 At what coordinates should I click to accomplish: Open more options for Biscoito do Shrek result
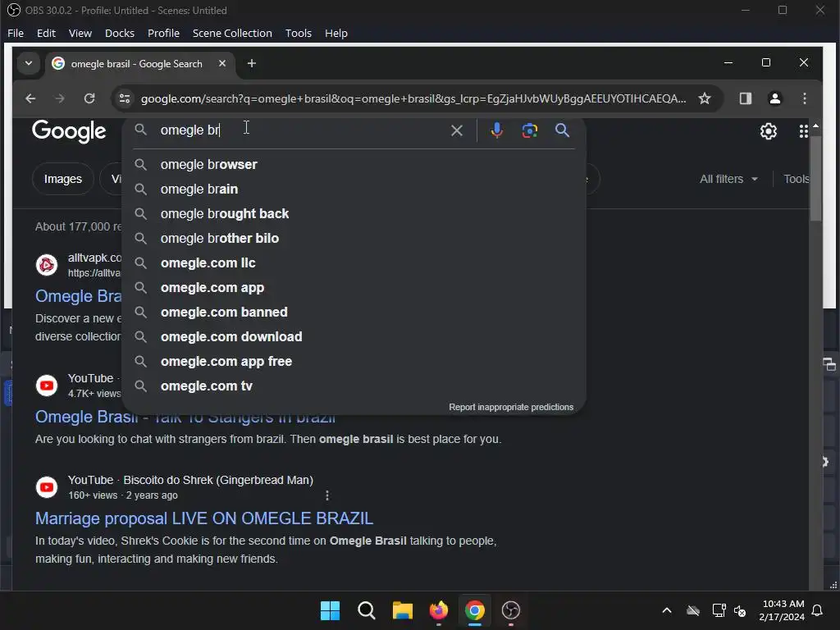click(x=327, y=495)
